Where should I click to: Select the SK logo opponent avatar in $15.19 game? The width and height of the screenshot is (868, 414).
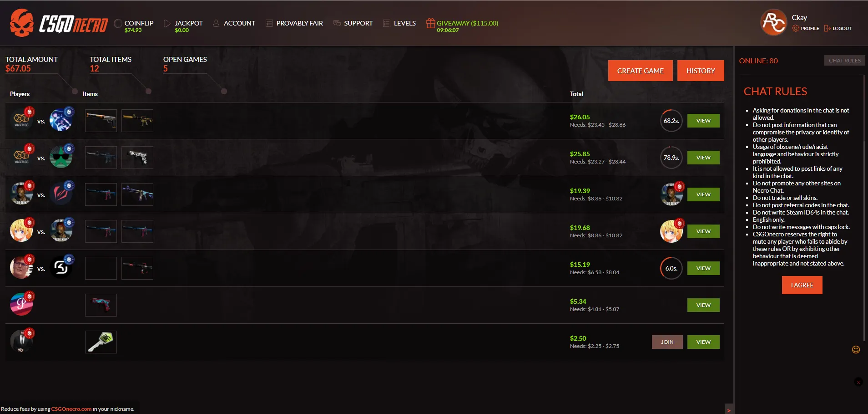(x=61, y=268)
